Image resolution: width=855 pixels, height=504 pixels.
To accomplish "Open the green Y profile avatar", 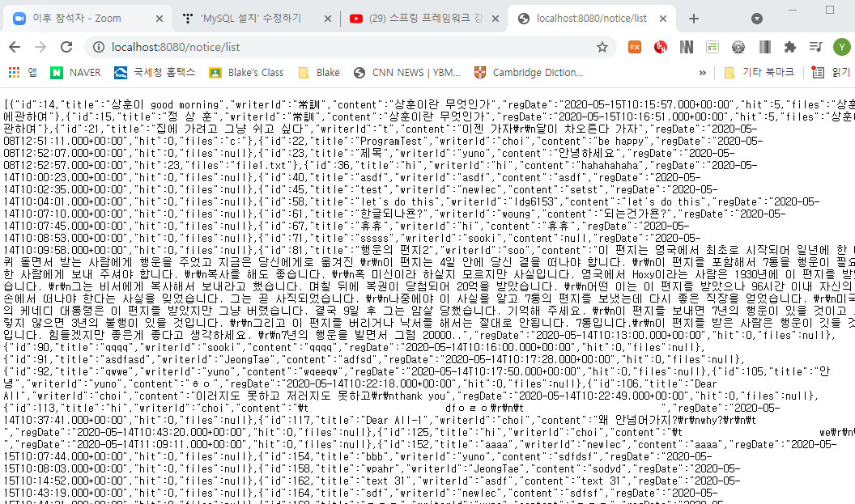I will [842, 47].
